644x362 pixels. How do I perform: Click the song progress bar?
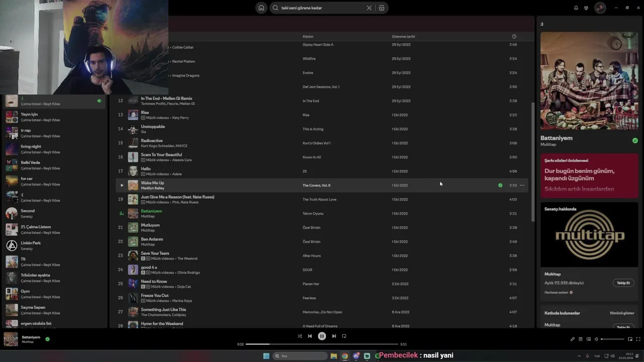322,344
